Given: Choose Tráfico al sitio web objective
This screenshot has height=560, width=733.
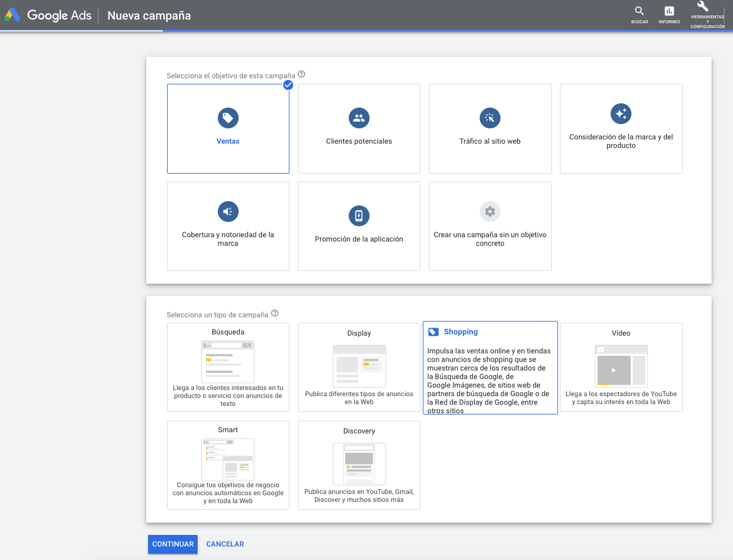Looking at the screenshot, I should click(489, 129).
